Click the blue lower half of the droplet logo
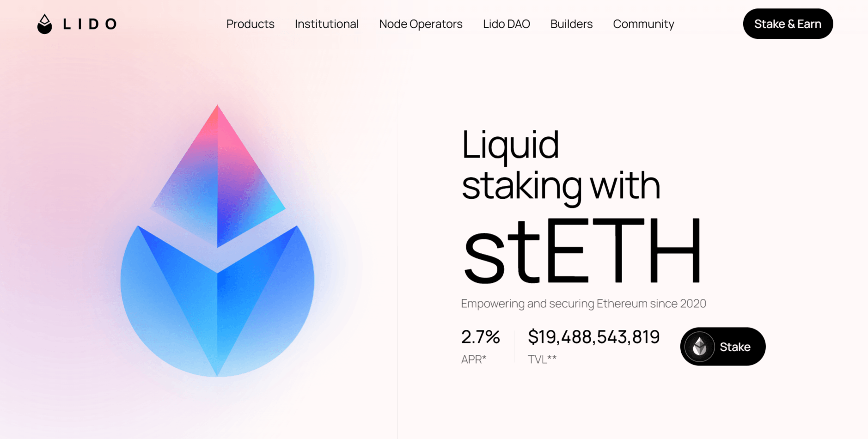This screenshot has height=439, width=868. 217,300
